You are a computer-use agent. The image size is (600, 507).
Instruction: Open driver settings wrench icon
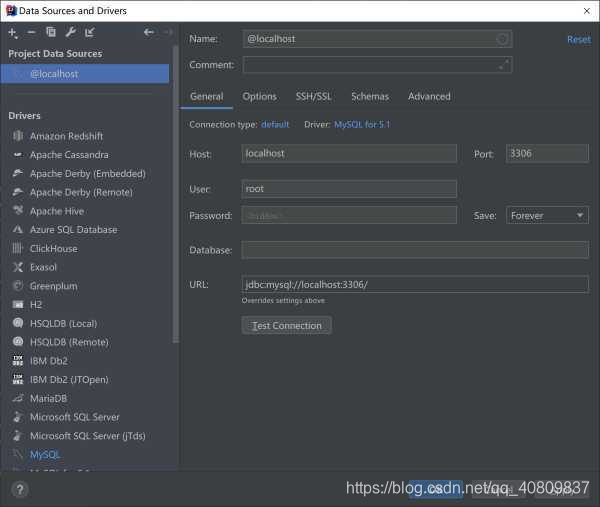point(70,33)
